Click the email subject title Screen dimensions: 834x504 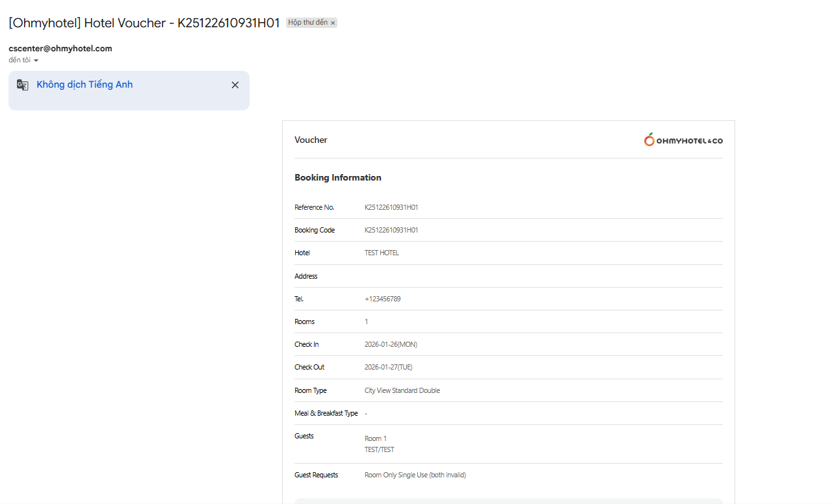144,23
